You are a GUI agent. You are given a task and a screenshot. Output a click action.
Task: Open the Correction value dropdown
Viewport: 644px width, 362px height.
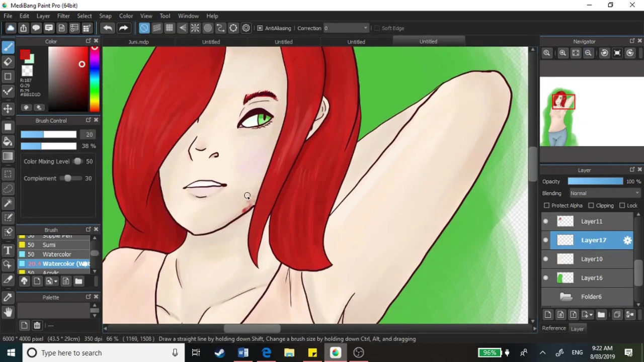tap(346, 28)
